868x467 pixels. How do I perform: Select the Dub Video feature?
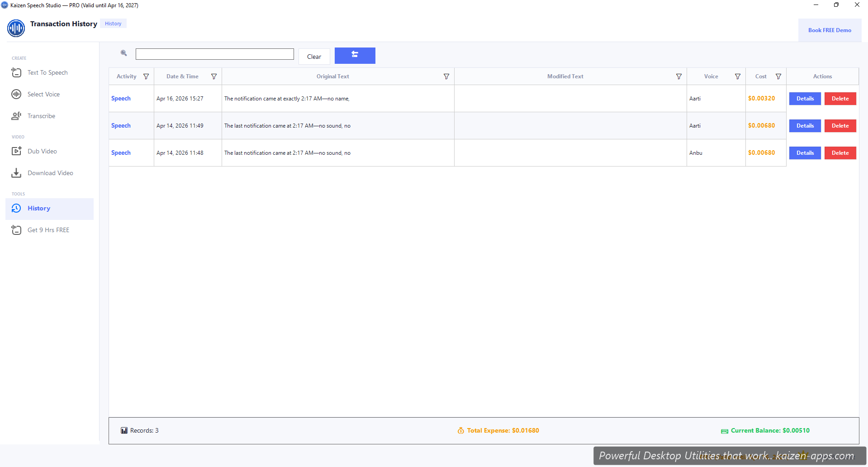tap(42, 151)
